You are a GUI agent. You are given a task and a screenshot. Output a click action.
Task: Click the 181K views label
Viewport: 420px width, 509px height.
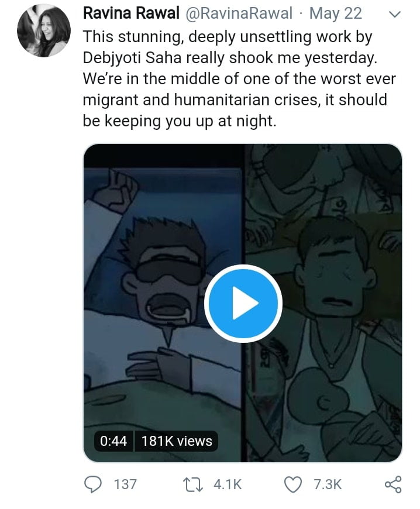pos(176,441)
